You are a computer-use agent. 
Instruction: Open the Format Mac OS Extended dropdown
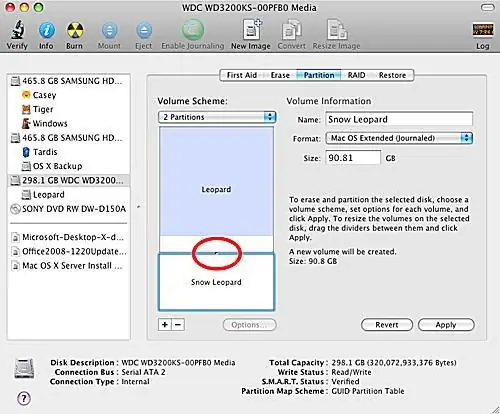[x=399, y=138]
